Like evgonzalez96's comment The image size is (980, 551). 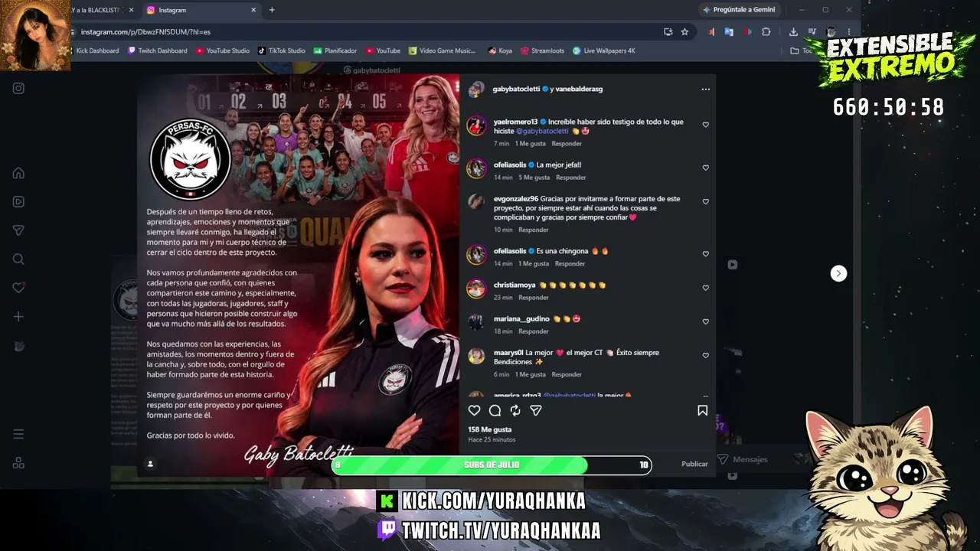pos(706,202)
